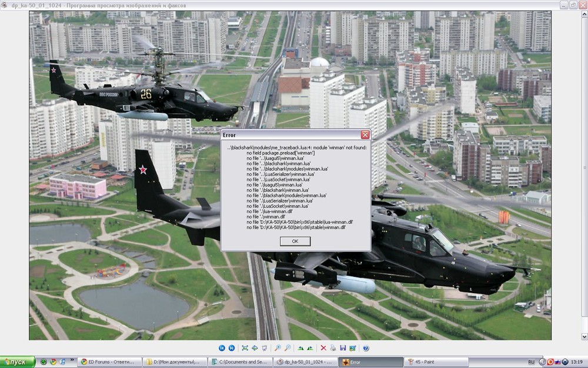This screenshot has height=368, width=588.
Task: Print the image using the printer icon
Action: (333, 348)
